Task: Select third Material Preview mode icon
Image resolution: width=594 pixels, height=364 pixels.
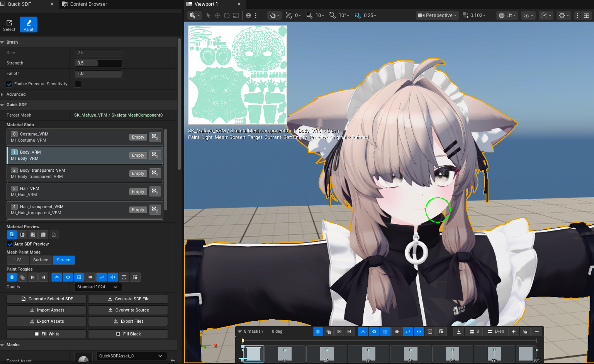Action: tap(33, 235)
